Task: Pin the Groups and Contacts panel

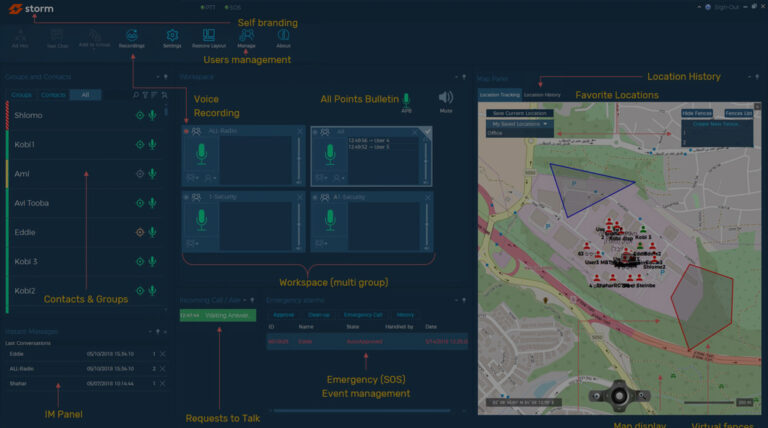Action: point(166,77)
